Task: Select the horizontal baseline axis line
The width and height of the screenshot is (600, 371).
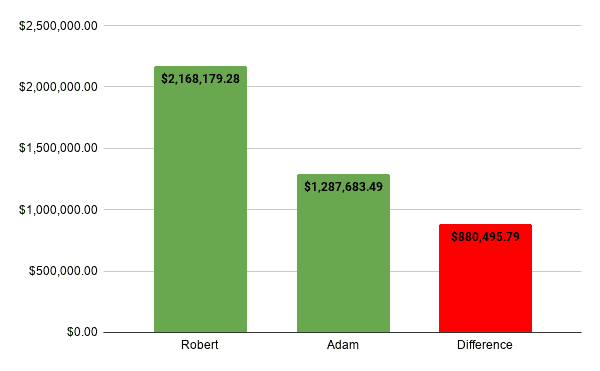Action: point(342,332)
